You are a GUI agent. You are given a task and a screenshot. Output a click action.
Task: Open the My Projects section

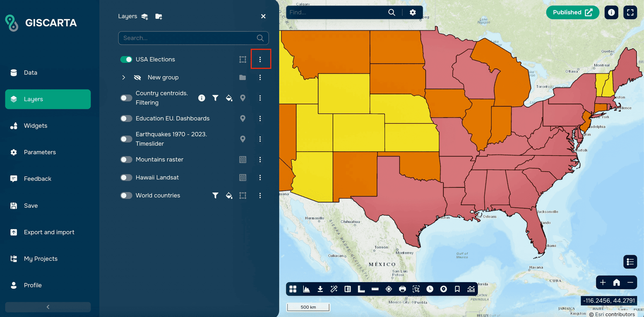(x=41, y=258)
